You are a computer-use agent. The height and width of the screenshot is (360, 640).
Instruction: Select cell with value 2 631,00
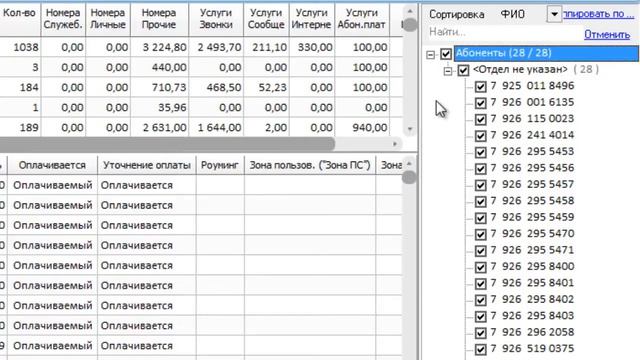coord(159,128)
